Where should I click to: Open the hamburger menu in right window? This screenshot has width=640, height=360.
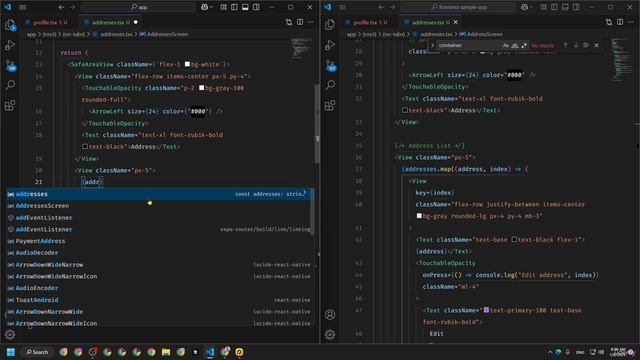pyautogui.click(x=343, y=7)
